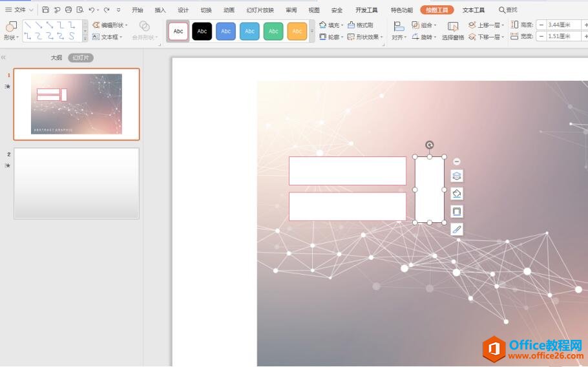Click the outline frame icon beside shape
The width and height of the screenshot is (588, 367).
(457, 211)
